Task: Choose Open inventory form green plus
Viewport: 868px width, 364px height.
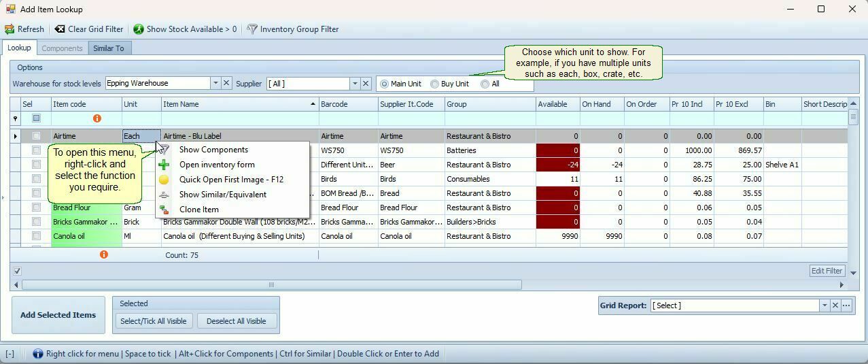Action: (x=164, y=165)
